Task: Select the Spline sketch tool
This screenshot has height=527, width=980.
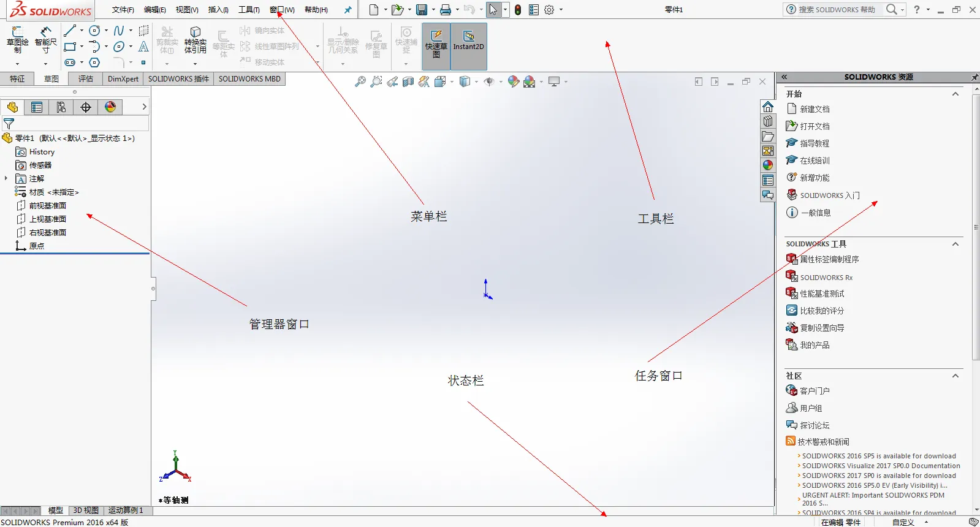Action: [119, 31]
